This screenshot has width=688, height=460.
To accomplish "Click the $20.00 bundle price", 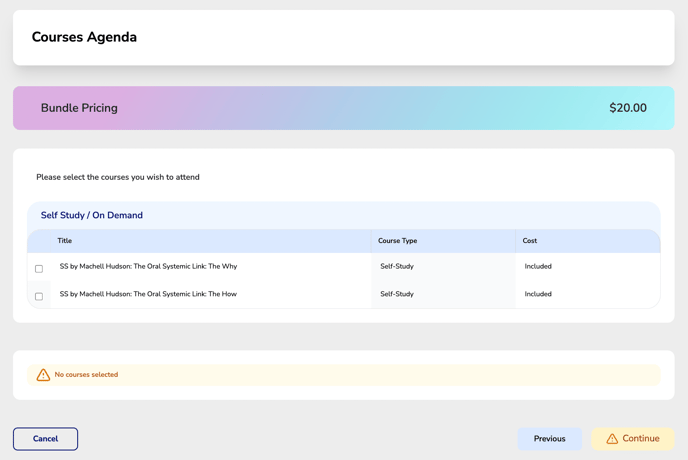I will click(628, 108).
